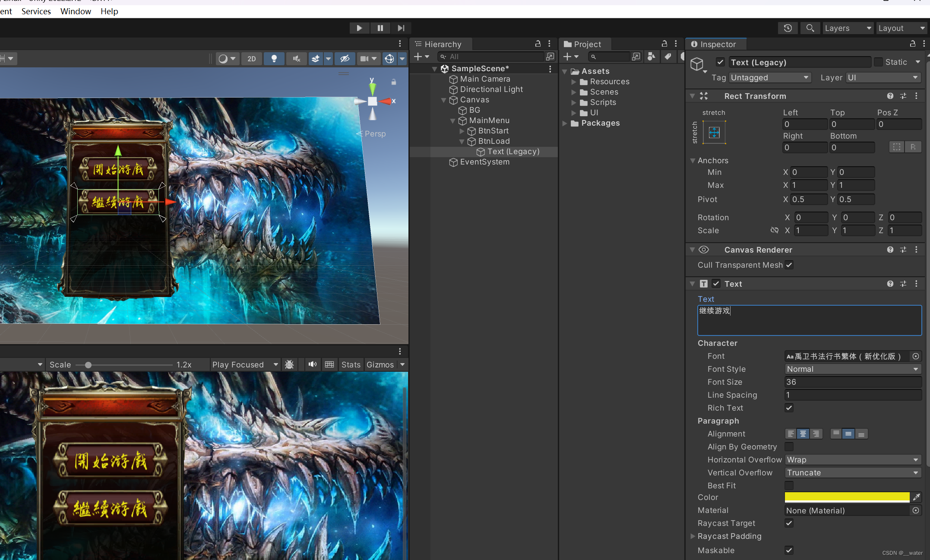
Task: Open the scene camera settings icon
Action: coord(365,59)
